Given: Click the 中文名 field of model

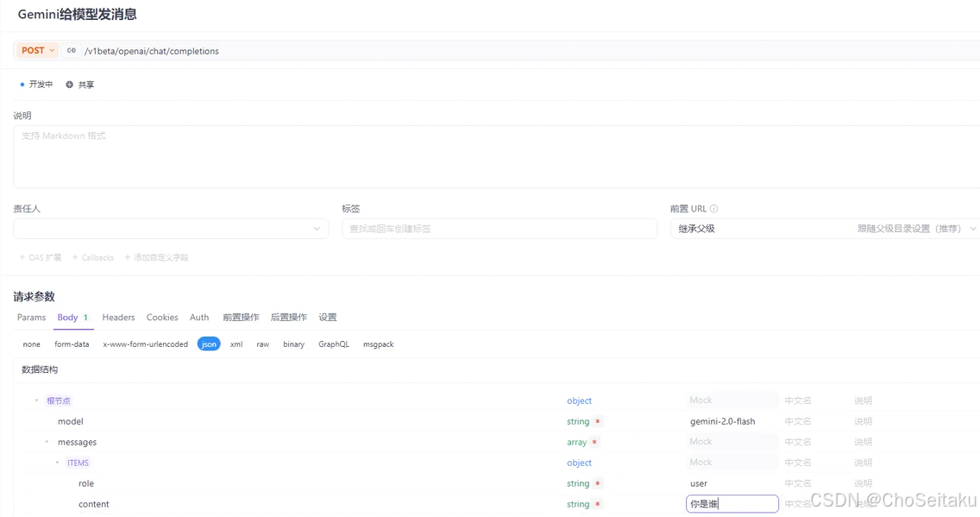Looking at the screenshot, I should pyautogui.click(x=798, y=421).
